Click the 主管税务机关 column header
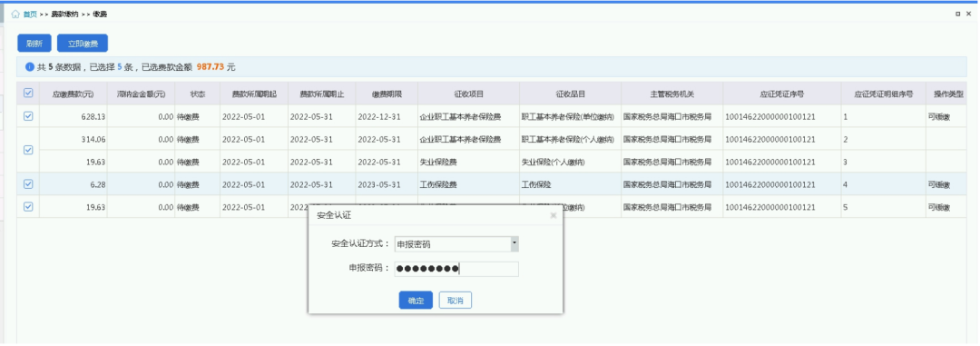980x346 pixels. click(671, 94)
